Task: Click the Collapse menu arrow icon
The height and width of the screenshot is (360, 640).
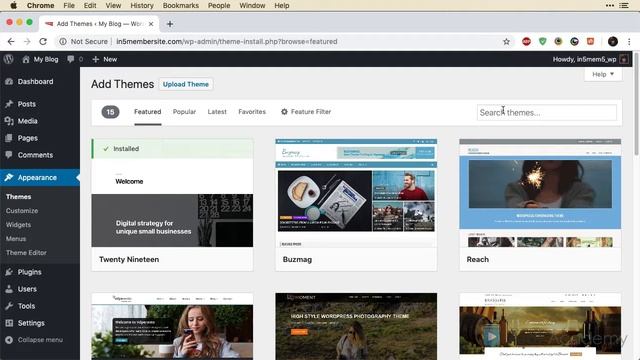Action: coord(9,340)
